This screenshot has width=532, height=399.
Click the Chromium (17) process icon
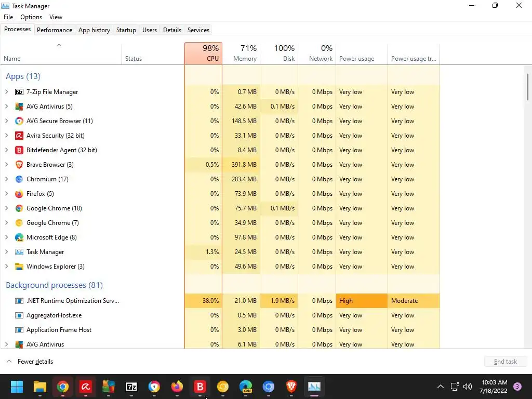pos(19,179)
